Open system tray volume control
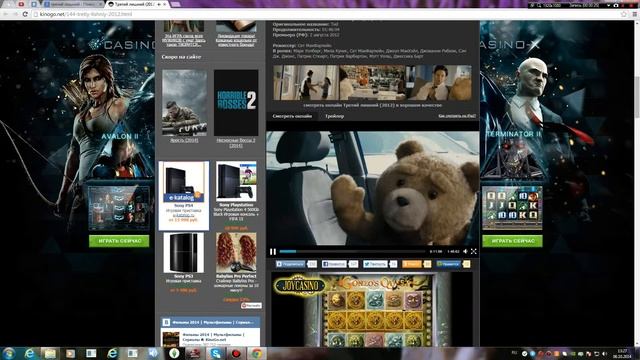This screenshot has height=360, width=640. point(604,354)
